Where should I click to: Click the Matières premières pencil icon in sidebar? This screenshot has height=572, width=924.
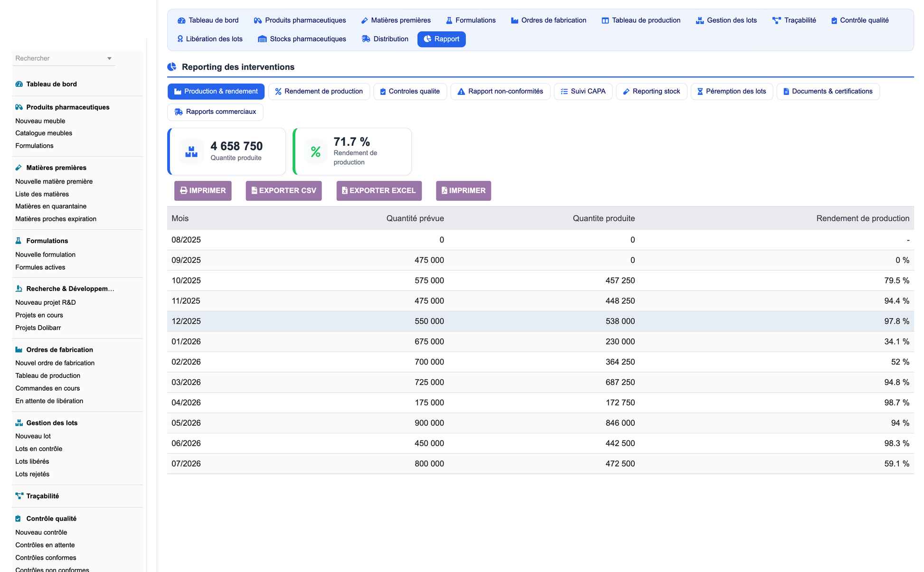point(19,168)
